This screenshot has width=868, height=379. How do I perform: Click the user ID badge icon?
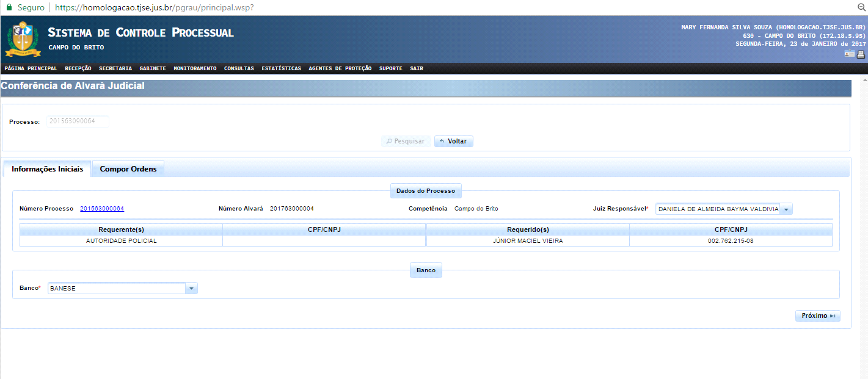(x=849, y=54)
